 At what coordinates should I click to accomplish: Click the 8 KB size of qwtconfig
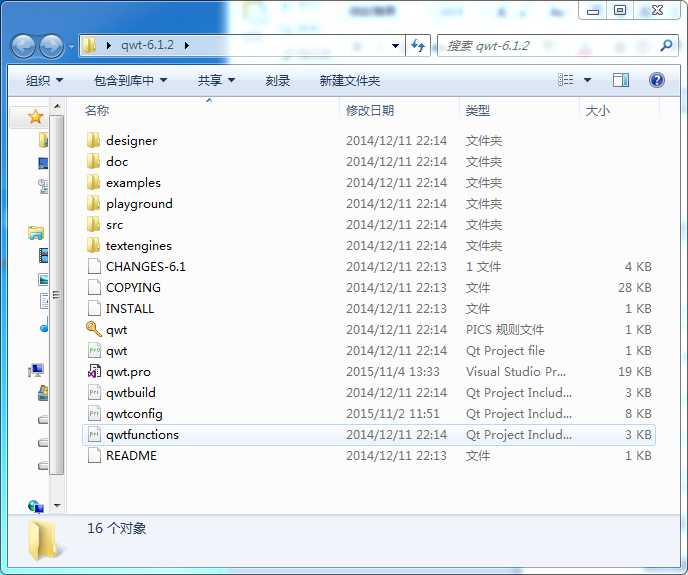tap(638, 413)
